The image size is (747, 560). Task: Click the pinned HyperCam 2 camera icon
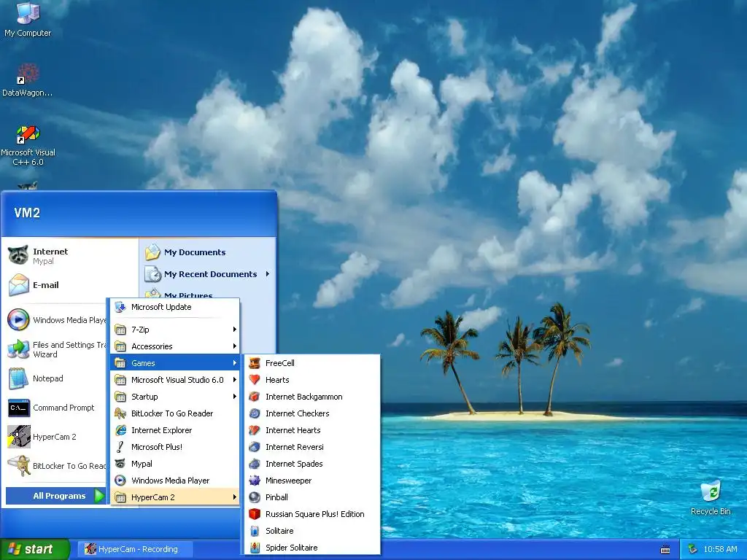pyautogui.click(x=18, y=437)
